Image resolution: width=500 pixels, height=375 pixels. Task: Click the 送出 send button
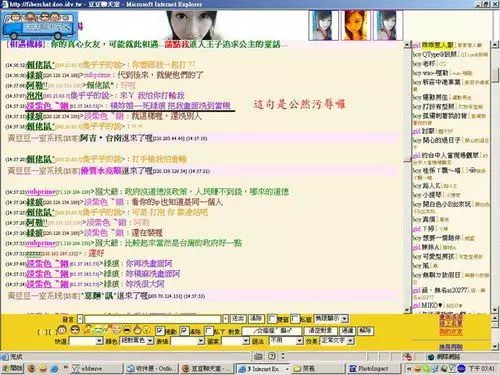pos(238,319)
